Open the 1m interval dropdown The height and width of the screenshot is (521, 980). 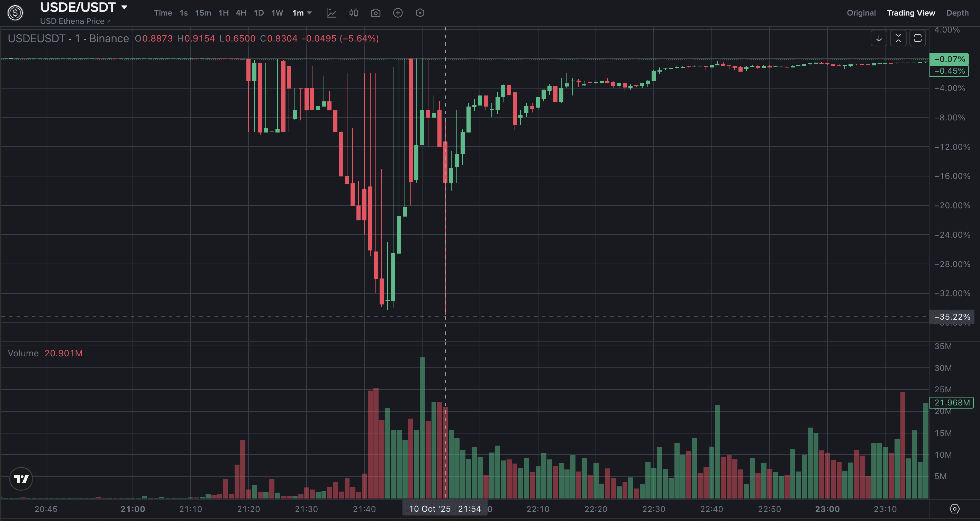tap(302, 13)
